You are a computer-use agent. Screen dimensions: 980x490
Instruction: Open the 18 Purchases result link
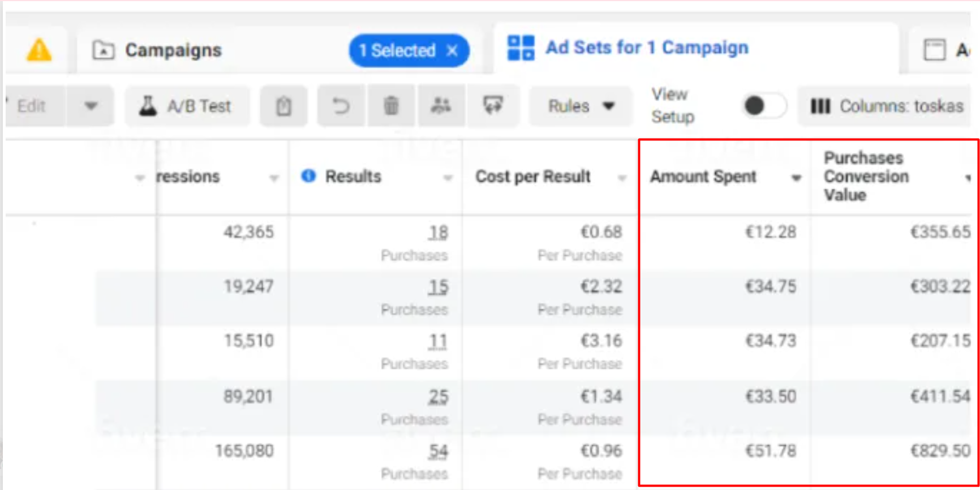438,233
